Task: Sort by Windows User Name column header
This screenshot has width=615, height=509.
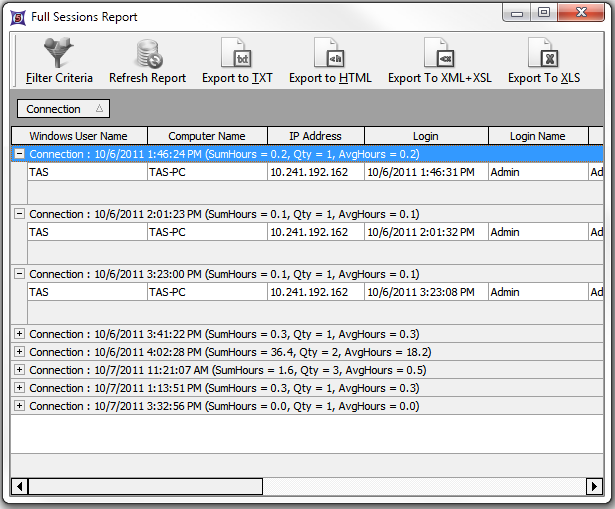Action: 78,136
